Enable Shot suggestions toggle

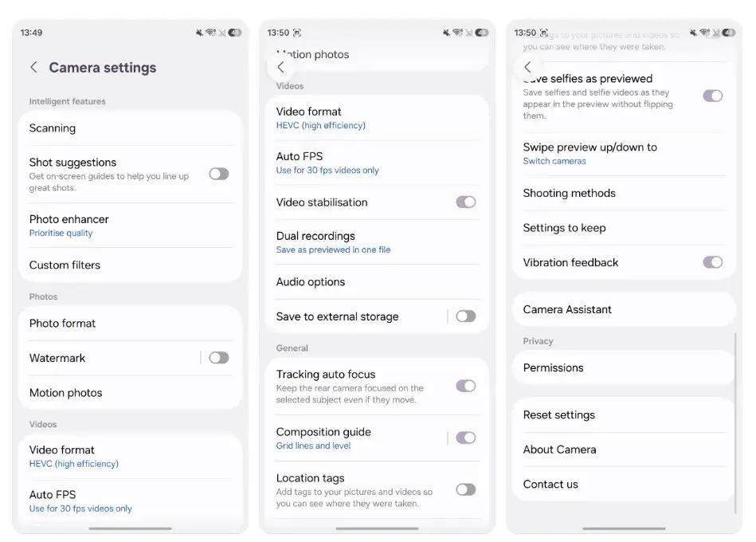click(219, 174)
